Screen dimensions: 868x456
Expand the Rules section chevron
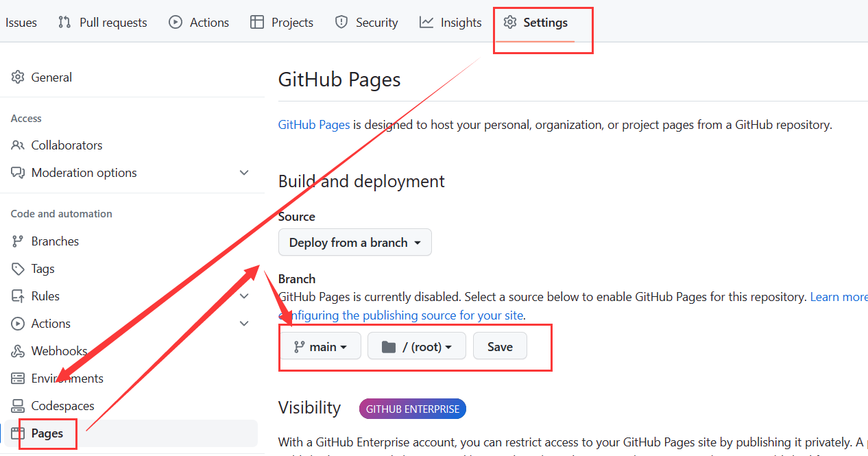click(244, 296)
